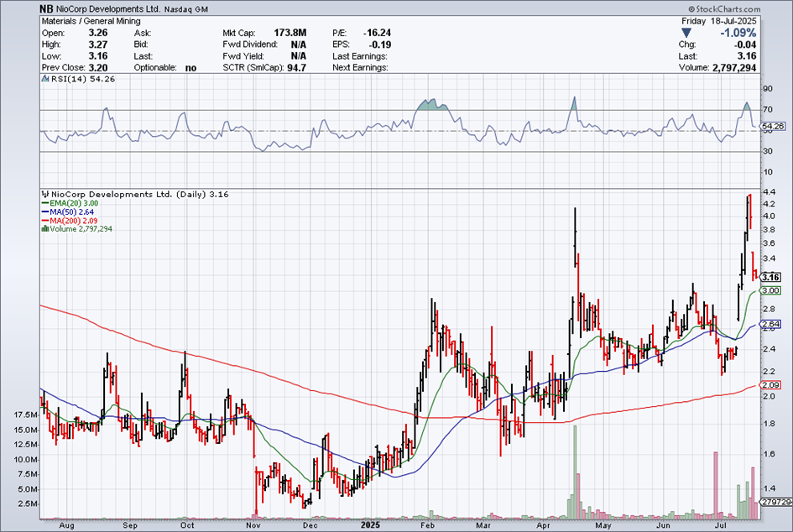This screenshot has width=793, height=532.
Task: Click the Optionable value no
Action: [190, 67]
